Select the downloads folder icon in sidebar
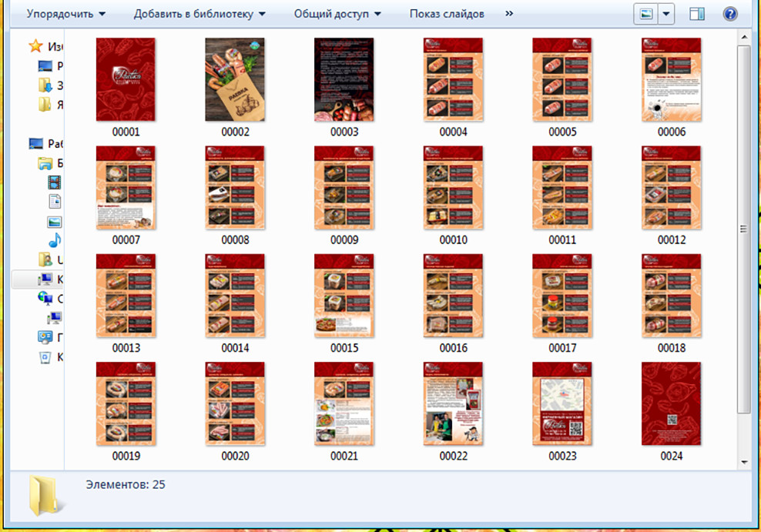This screenshot has width=761, height=532. [x=45, y=85]
